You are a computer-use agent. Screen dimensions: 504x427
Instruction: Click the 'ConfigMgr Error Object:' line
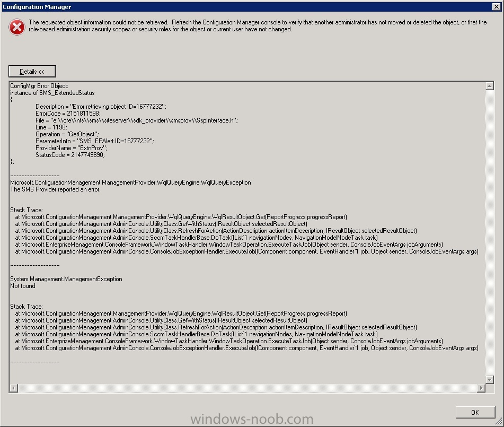(x=39, y=86)
